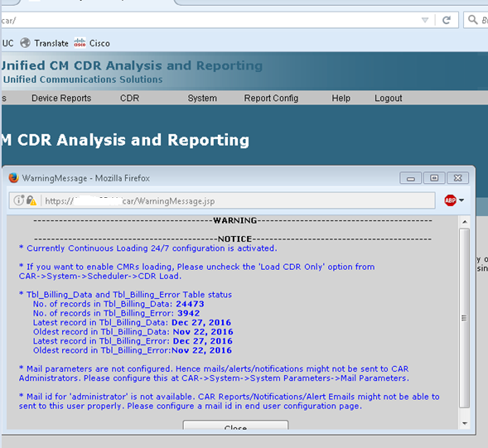The height and width of the screenshot is (448, 488).
Task: Click the insecure padlock warning icon
Action: [31, 200]
